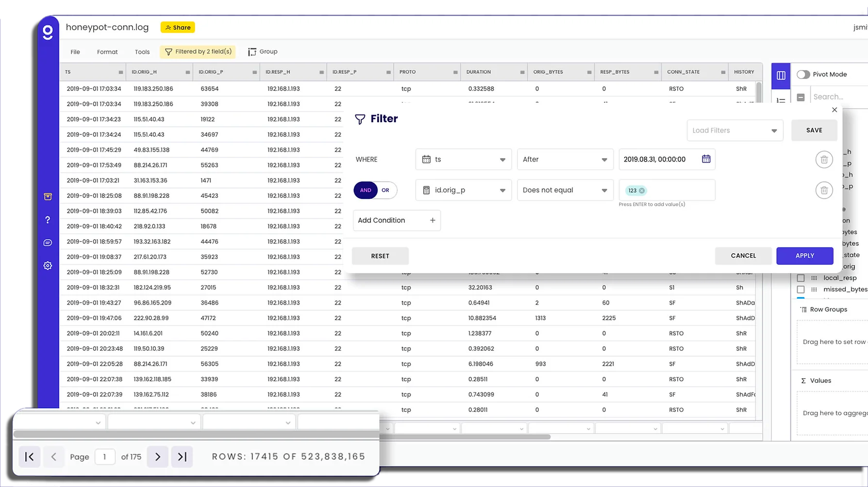
Task: Open the calendar picker for the date value
Action: pyautogui.click(x=706, y=159)
